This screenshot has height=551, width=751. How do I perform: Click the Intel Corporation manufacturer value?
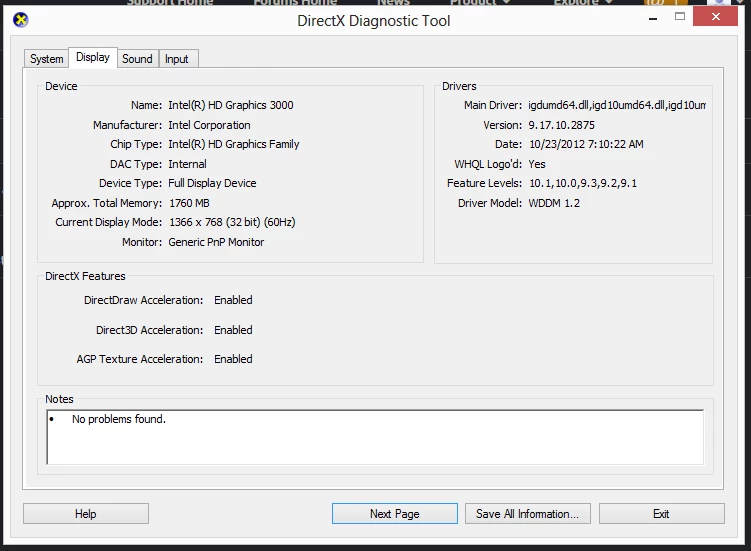tap(209, 125)
